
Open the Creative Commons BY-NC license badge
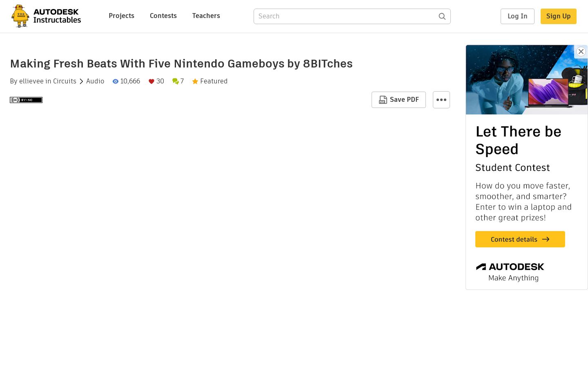tap(26, 100)
